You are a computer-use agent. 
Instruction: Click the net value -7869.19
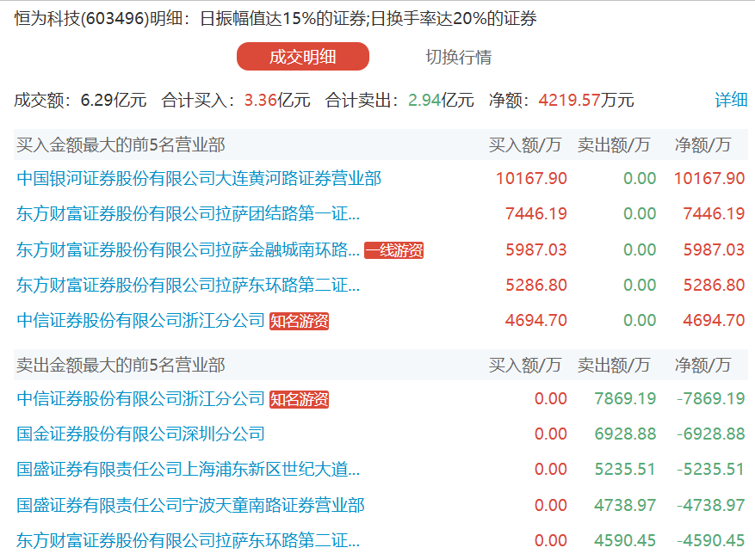[711, 399]
